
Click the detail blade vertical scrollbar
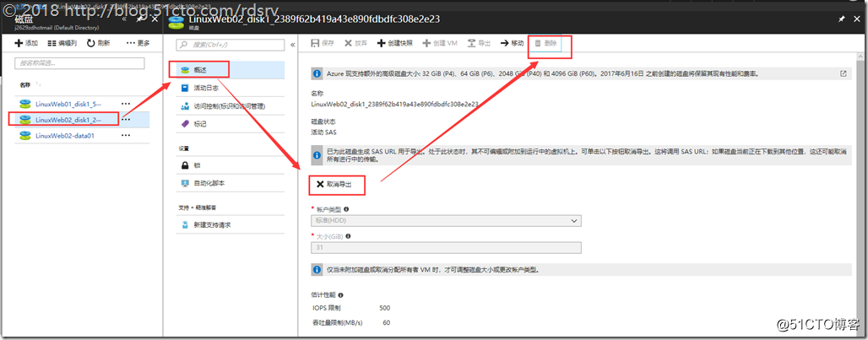tap(860, 193)
